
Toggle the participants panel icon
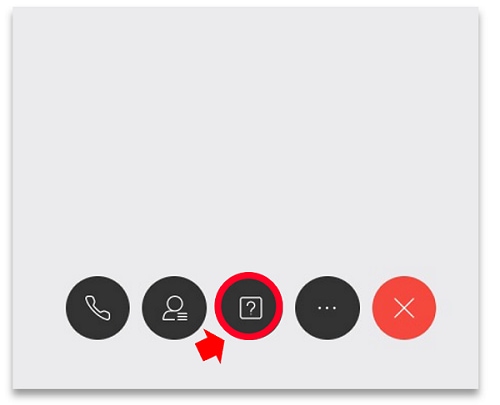point(174,307)
